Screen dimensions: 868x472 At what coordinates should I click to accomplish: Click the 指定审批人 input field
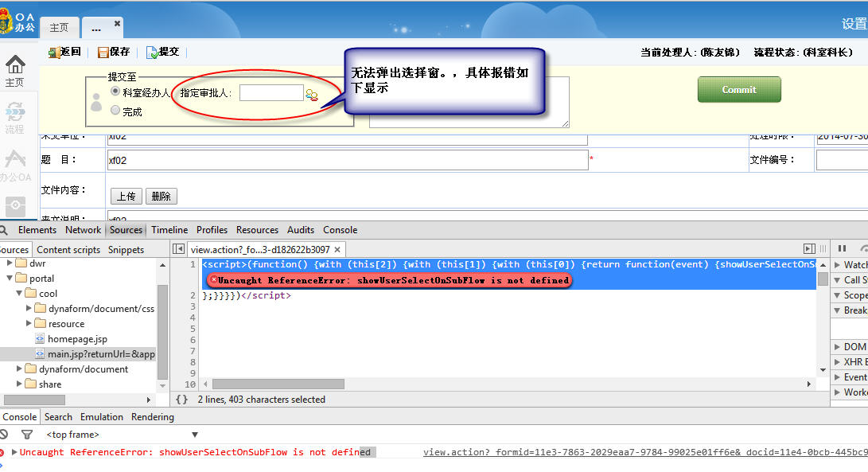[x=271, y=93]
